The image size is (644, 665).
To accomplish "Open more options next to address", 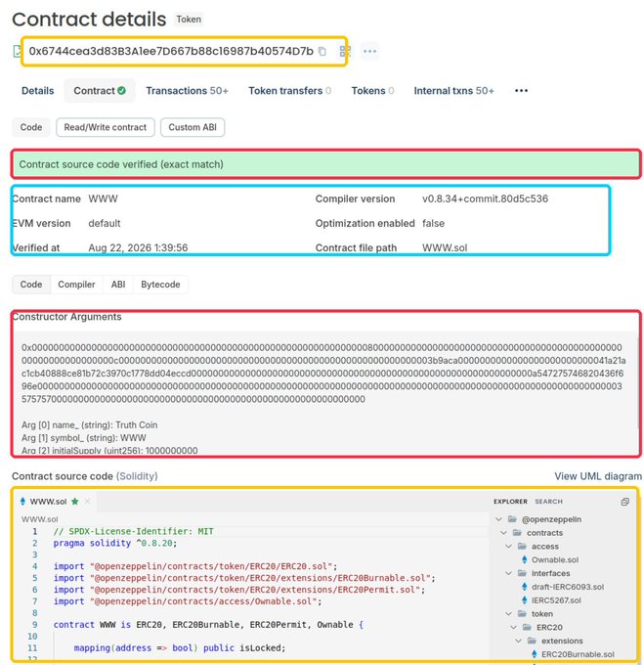I will [x=369, y=51].
